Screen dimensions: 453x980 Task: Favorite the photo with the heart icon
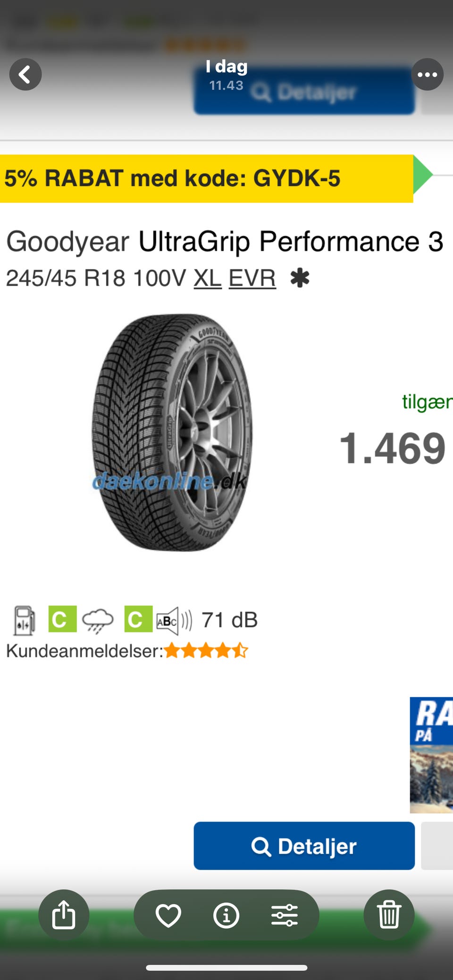coord(168,915)
